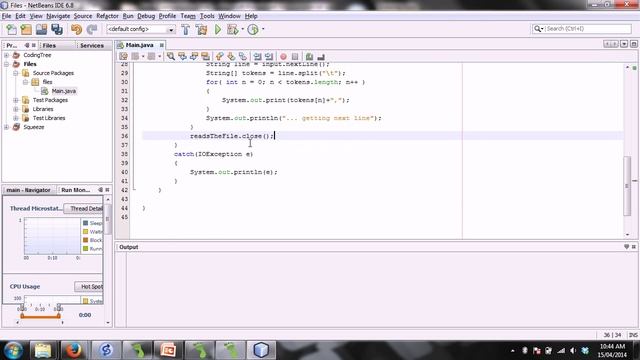The width and height of the screenshot is (640, 360).
Task: Click the Save All toolbar icon
Action: (x=57, y=29)
